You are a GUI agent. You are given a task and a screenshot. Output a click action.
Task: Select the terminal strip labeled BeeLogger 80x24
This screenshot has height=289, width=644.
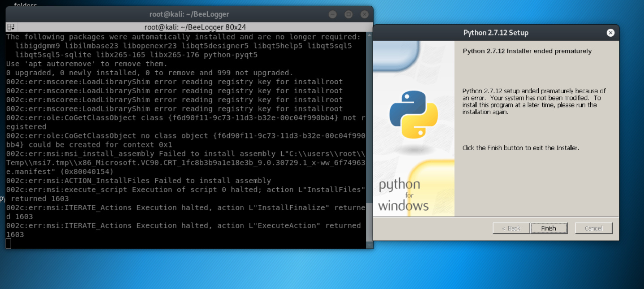tap(197, 27)
